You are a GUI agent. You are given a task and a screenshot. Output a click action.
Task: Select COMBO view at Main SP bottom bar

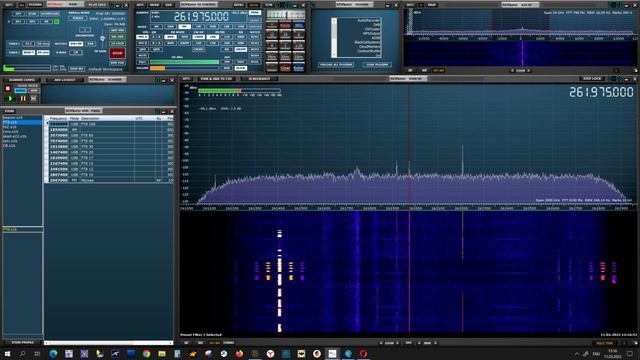(x=229, y=343)
